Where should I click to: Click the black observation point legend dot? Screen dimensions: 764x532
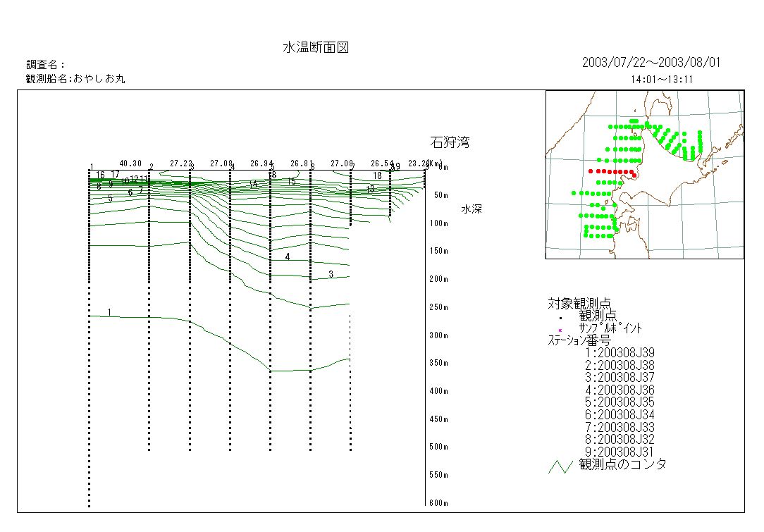560,317
